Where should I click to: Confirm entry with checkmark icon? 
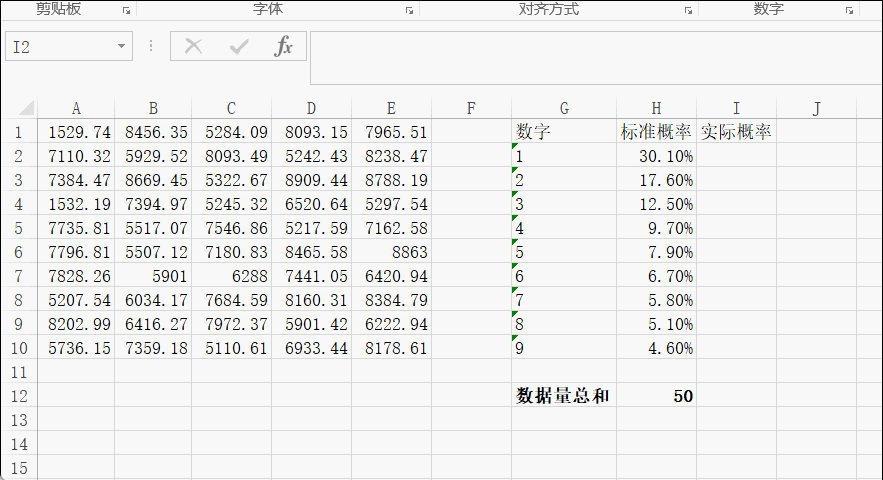[239, 46]
